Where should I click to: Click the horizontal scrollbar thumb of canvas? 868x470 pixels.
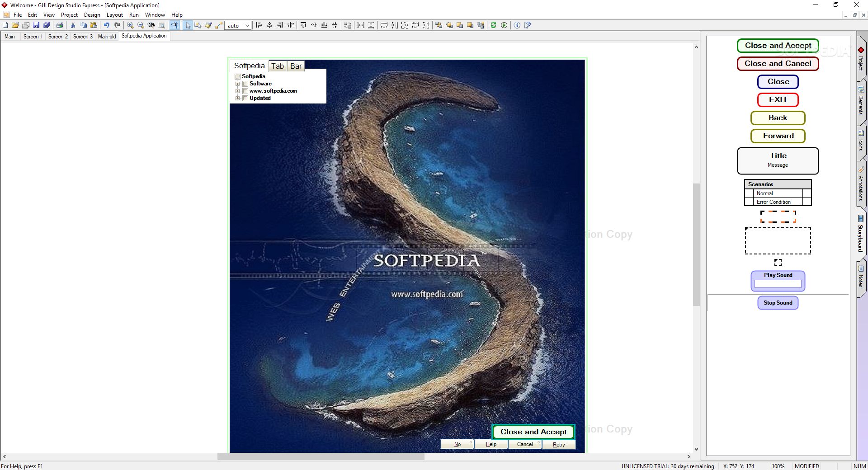tap(321, 457)
